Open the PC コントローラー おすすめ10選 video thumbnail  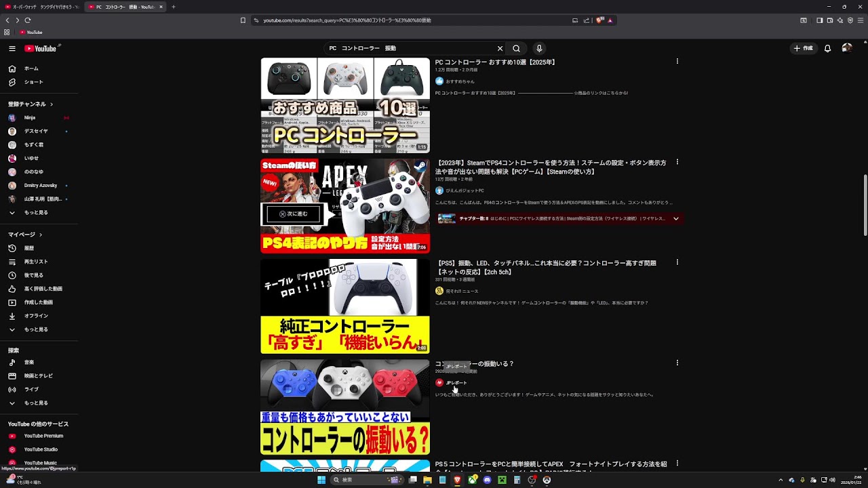(345, 105)
